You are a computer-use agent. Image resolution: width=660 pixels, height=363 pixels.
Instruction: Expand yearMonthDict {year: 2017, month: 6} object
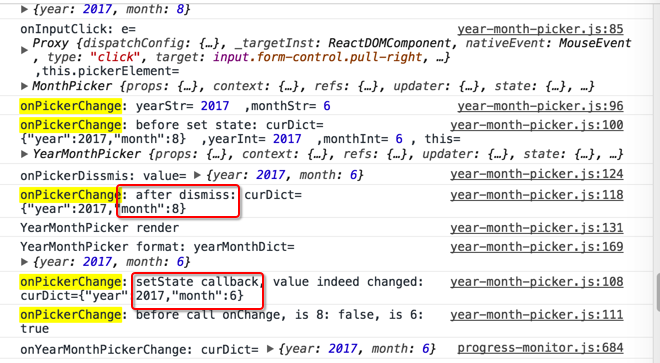click(24, 262)
